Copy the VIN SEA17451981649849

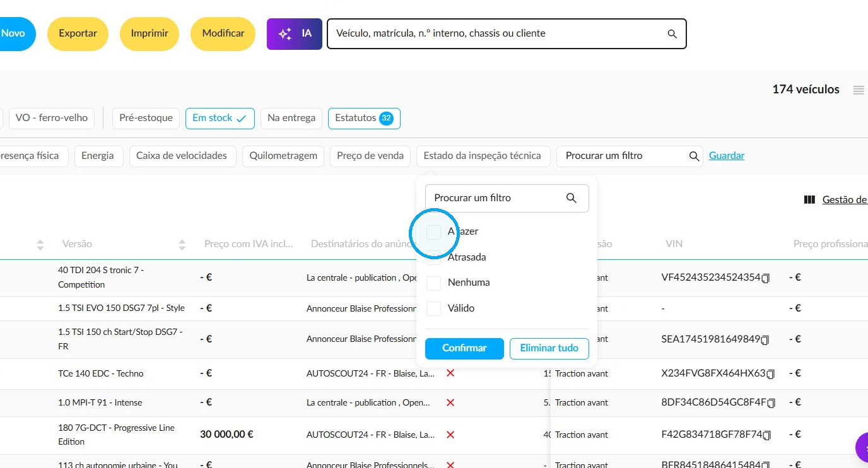[x=765, y=340]
